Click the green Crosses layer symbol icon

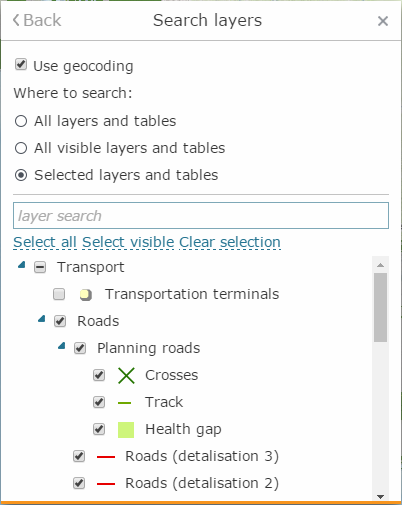click(126, 376)
